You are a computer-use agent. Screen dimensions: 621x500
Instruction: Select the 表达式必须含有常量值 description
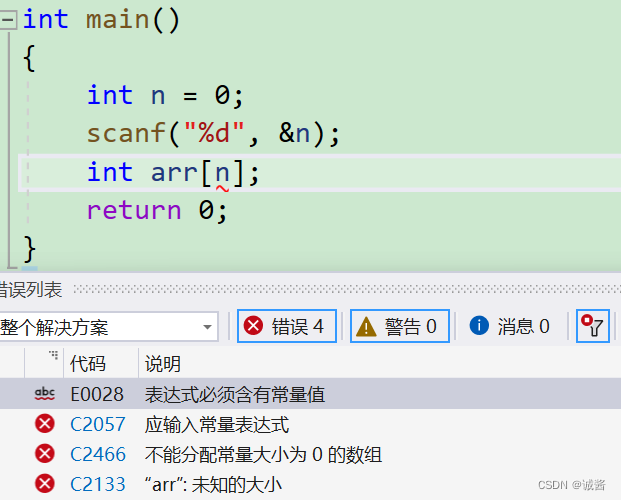tap(235, 395)
